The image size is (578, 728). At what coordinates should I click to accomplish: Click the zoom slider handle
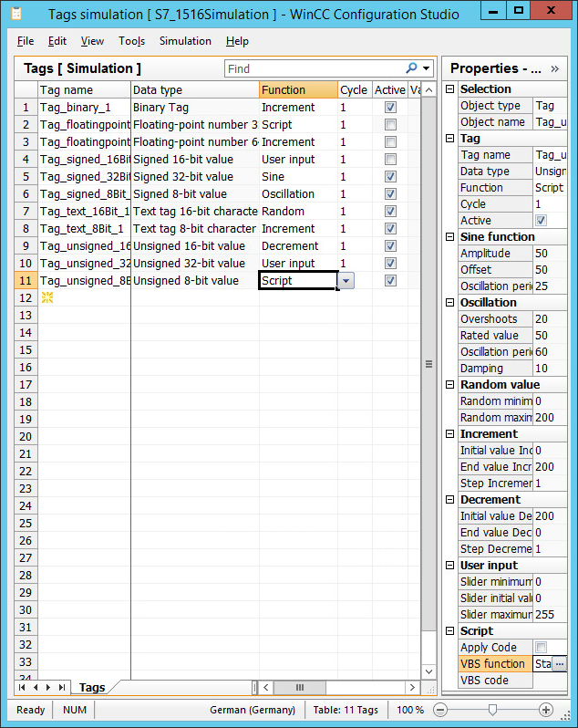pos(492,710)
